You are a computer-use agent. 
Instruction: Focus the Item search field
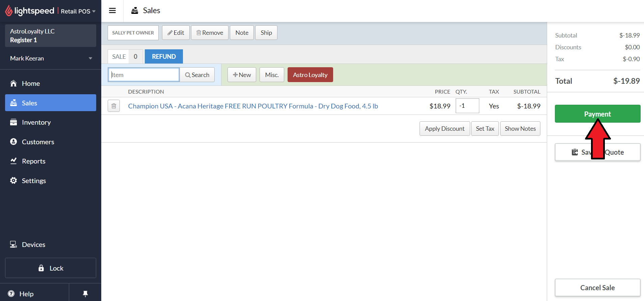click(143, 75)
